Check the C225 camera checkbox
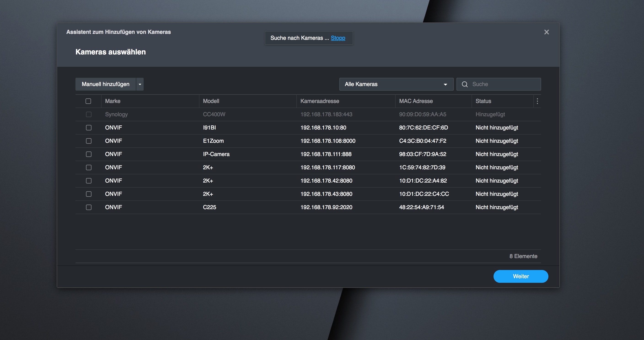644x340 pixels. 89,207
